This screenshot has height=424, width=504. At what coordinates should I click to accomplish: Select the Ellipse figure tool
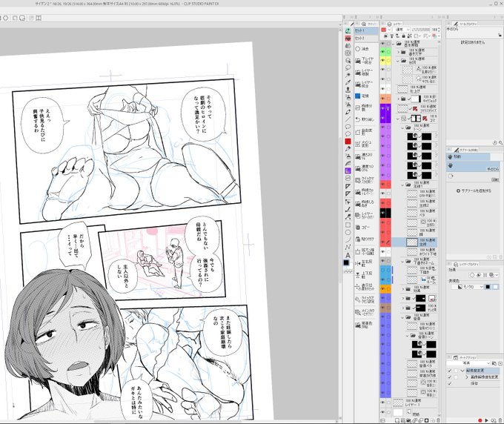click(348, 233)
